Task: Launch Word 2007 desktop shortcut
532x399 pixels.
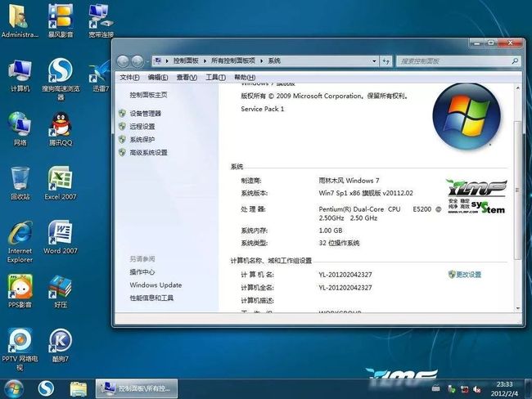Action: [x=61, y=237]
